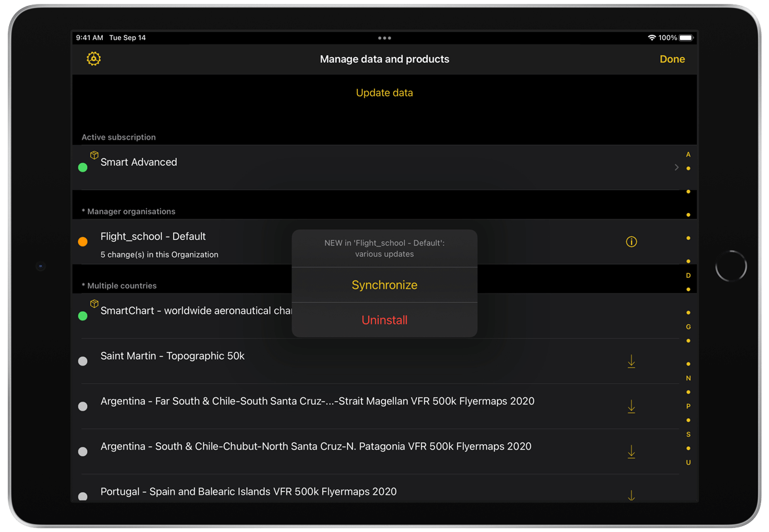Jump to index letter G
This screenshot has width=769, height=532.
688,327
